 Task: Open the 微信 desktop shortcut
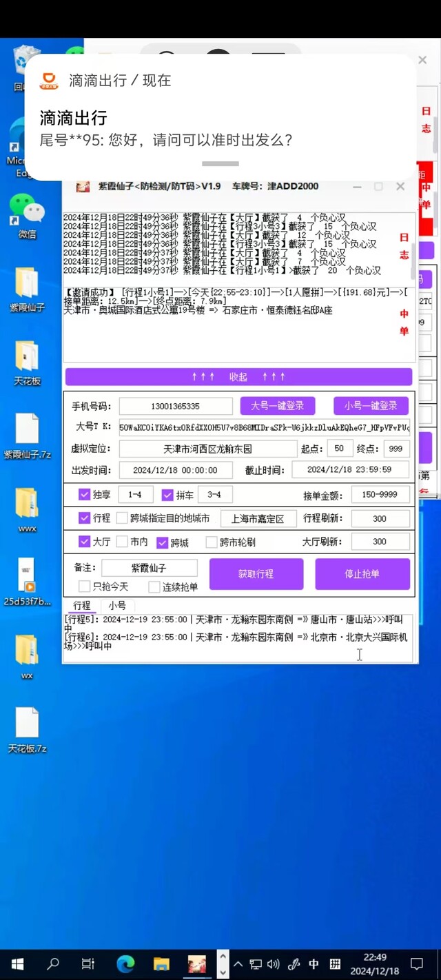(x=26, y=216)
